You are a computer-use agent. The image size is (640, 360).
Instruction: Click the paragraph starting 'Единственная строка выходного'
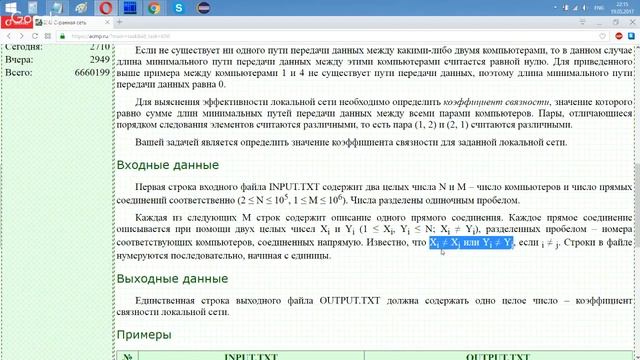pyautogui.click(x=374, y=306)
